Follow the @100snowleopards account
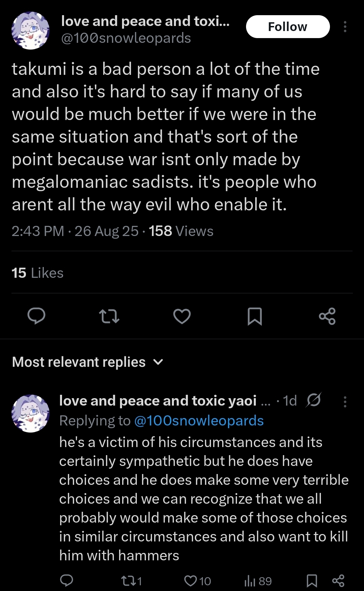This screenshot has height=591, width=364. click(287, 27)
